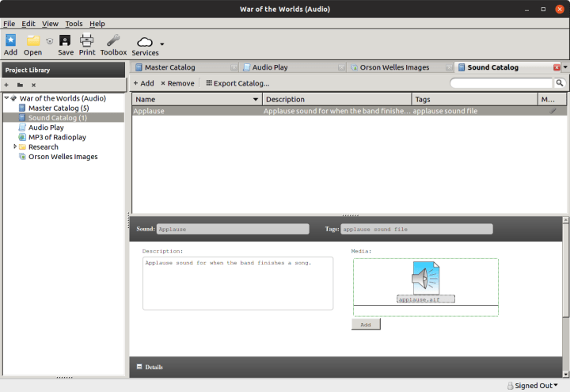
Task: Open the View menu
Action: coord(50,24)
